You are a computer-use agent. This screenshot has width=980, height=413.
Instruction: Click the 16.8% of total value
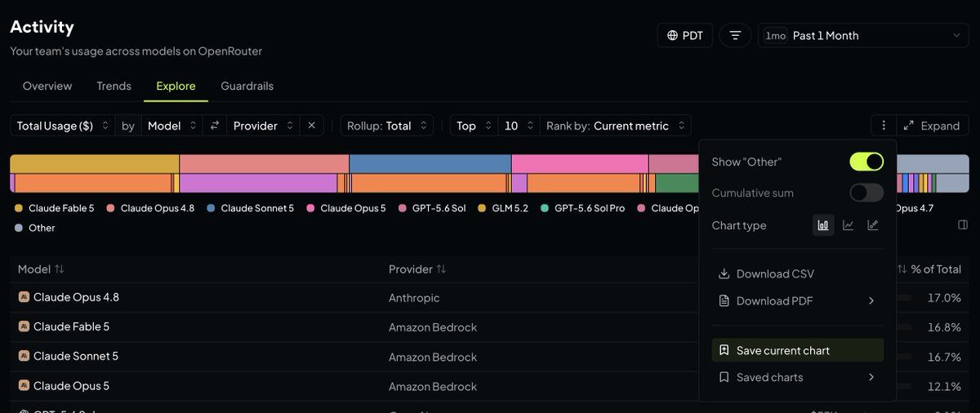point(944,327)
